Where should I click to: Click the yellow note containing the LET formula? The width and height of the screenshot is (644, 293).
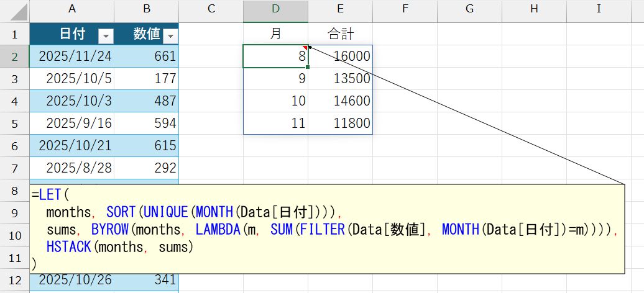[x=327, y=229]
